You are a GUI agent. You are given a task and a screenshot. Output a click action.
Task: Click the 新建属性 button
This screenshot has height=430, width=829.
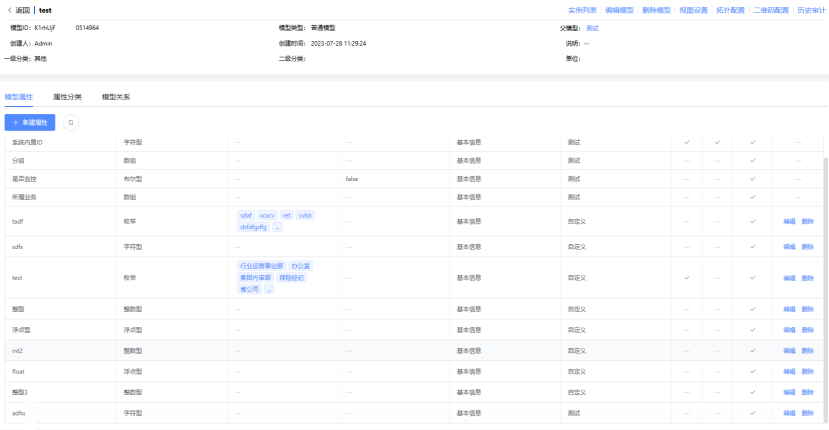(x=30, y=122)
